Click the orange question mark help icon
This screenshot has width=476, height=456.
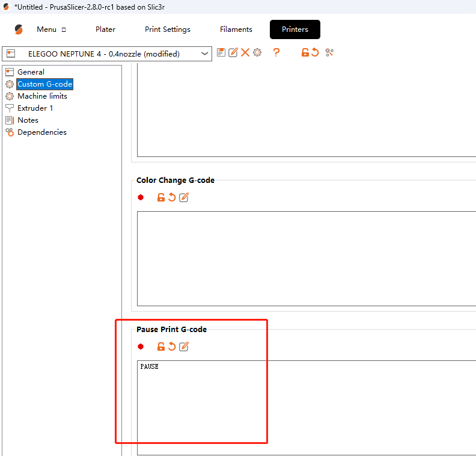(276, 53)
